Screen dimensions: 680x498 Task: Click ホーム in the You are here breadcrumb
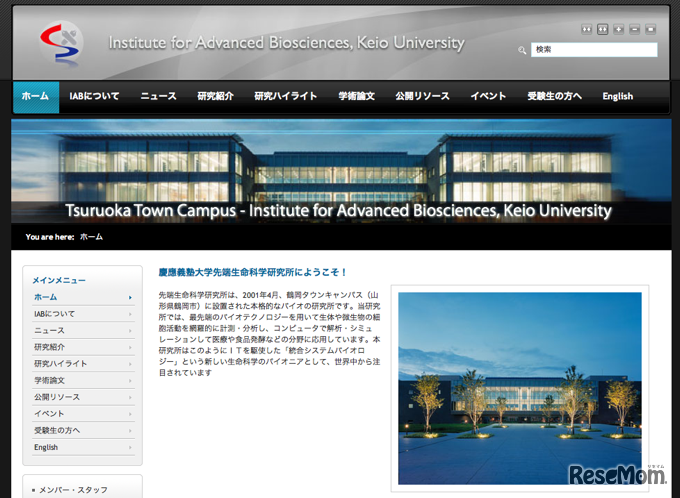(x=92, y=237)
